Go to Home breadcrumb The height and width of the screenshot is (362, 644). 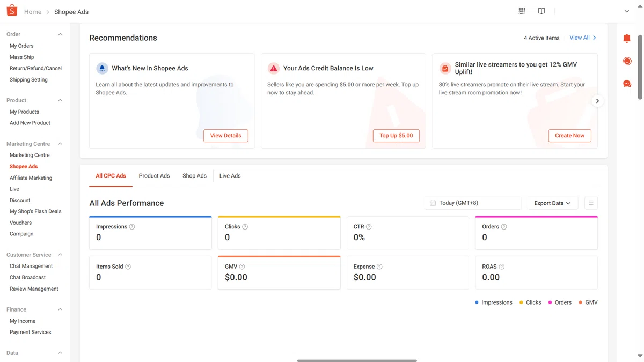point(33,12)
